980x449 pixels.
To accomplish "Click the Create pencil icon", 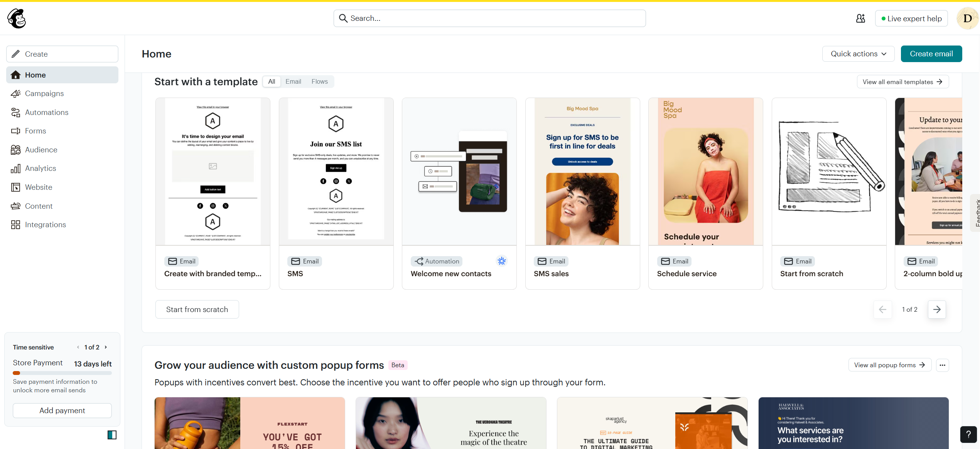I will click(x=15, y=54).
